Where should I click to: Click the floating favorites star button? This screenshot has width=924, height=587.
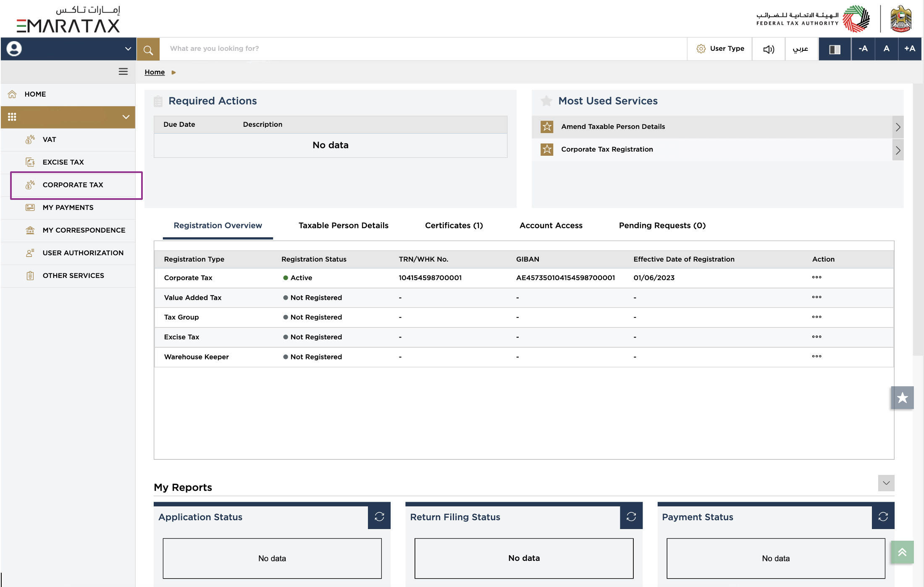point(902,398)
